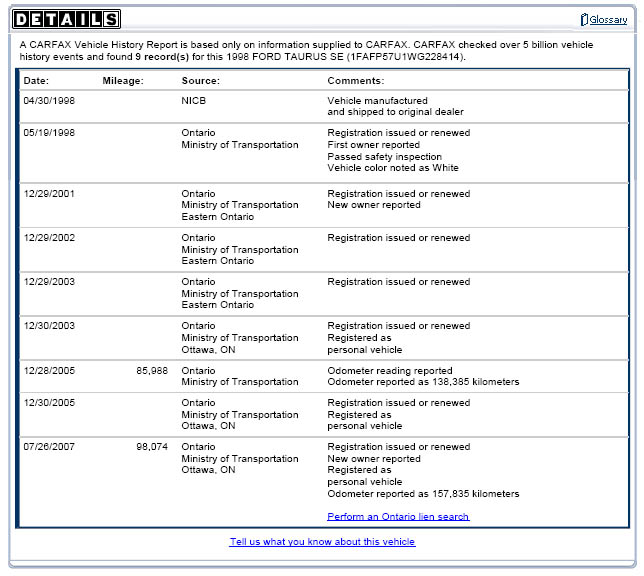Click the Source column header

click(x=200, y=80)
